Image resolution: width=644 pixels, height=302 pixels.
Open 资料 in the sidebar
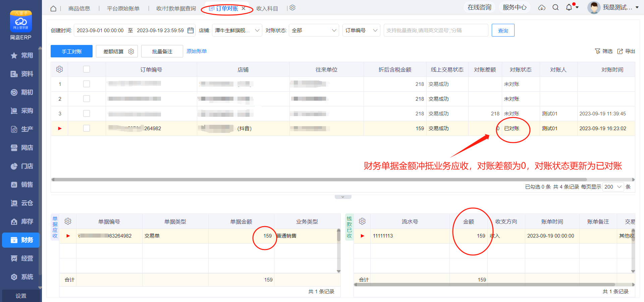[22, 74]
